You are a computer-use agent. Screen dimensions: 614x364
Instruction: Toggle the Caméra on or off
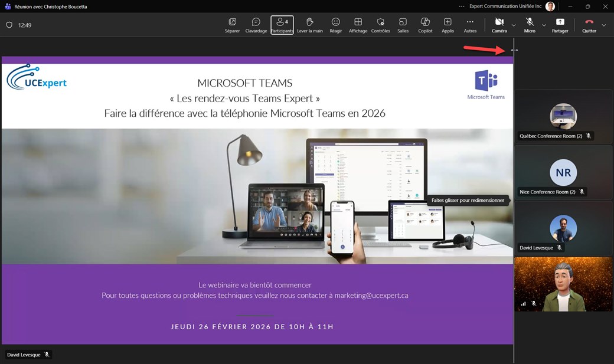499,25
